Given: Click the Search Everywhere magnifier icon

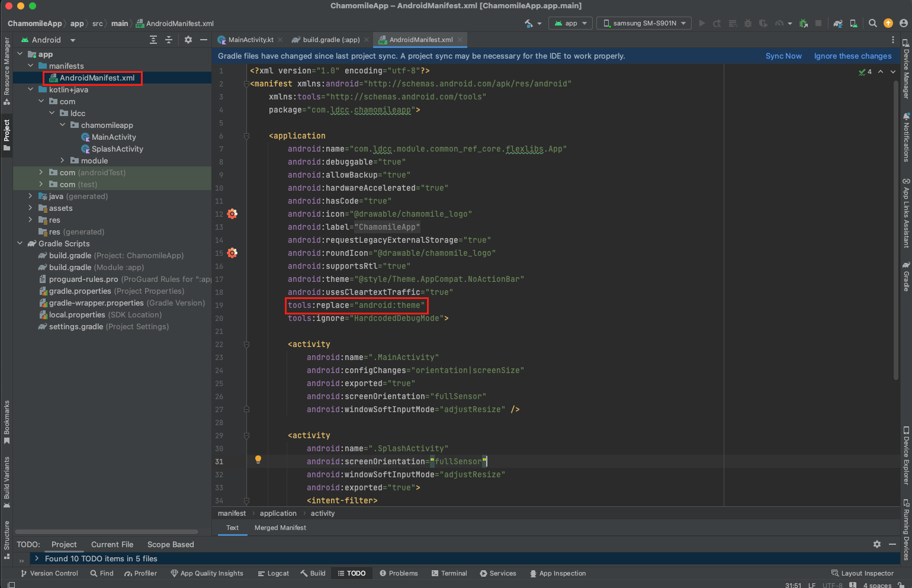Looking at the screenshot, I should (872, 23).
